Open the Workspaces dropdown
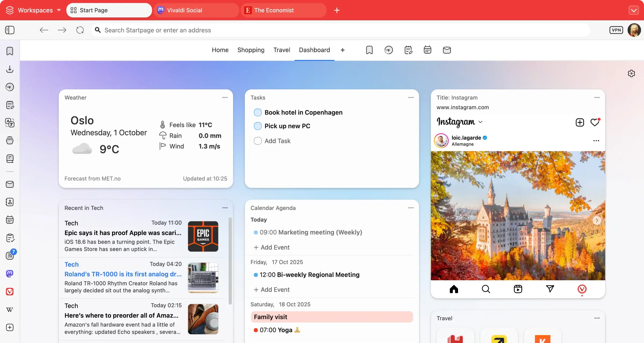This screenshot has width=644, height=343. click(36, 10)
